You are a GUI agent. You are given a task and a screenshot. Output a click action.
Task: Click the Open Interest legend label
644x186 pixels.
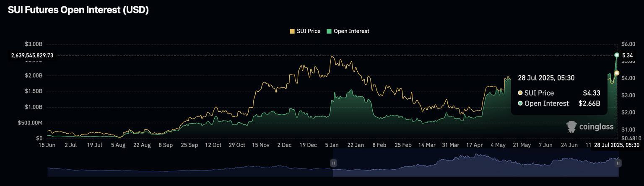351,31
